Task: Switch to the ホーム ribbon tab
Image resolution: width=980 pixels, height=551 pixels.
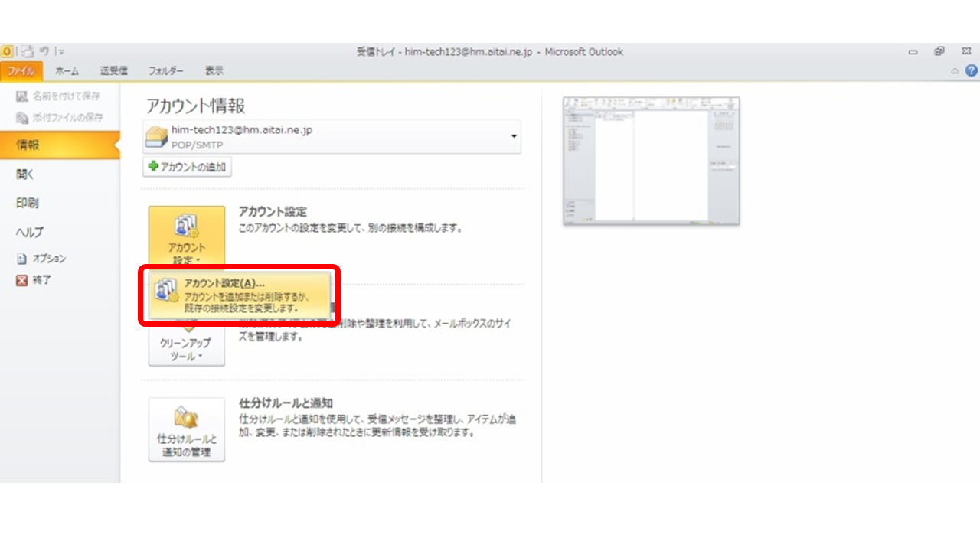Action: 67,71
